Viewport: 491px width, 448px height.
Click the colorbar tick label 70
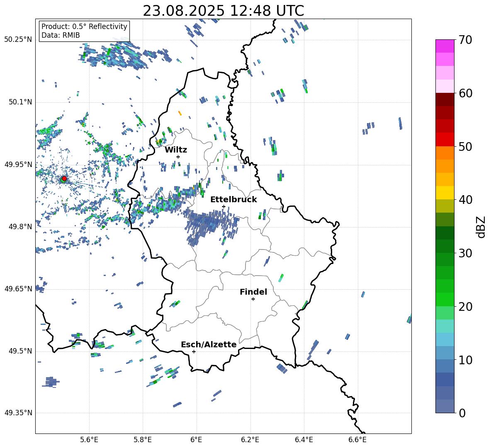[465, 40]
